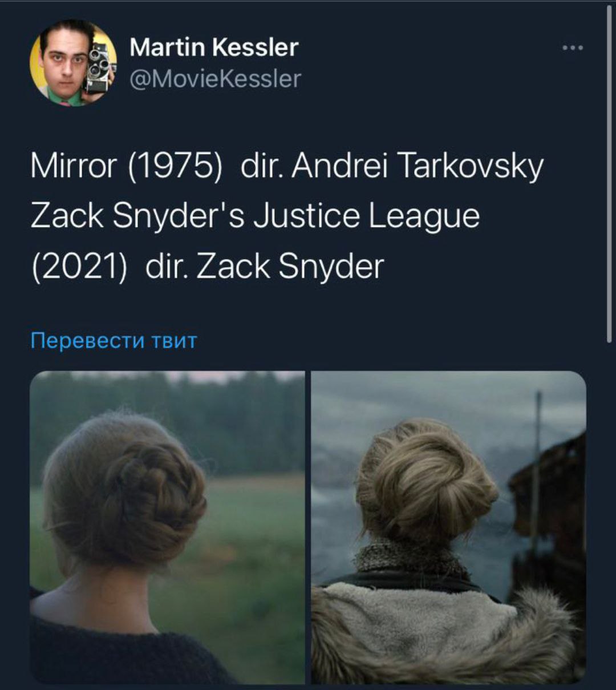Open the left Mirror film still
The image size is (616, 690).
coord(167,527)
